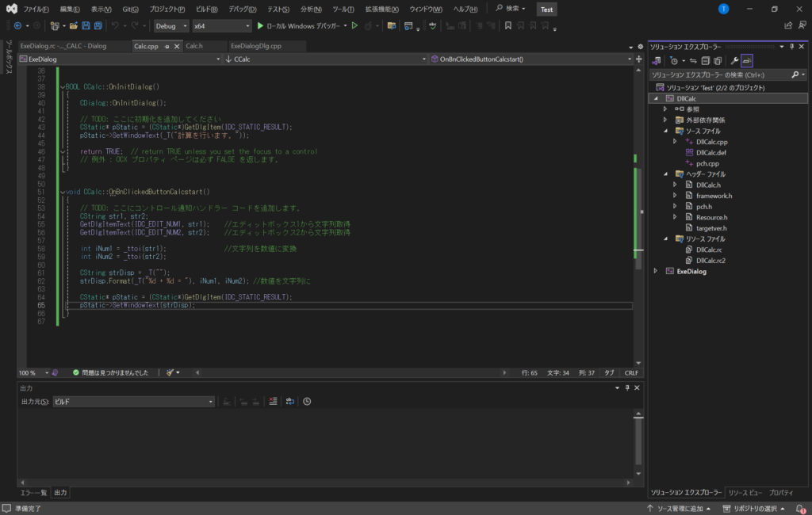Click Collapse All icon in Solution Explorer toolbar
812x515 pixels.
tap(705, 60)
